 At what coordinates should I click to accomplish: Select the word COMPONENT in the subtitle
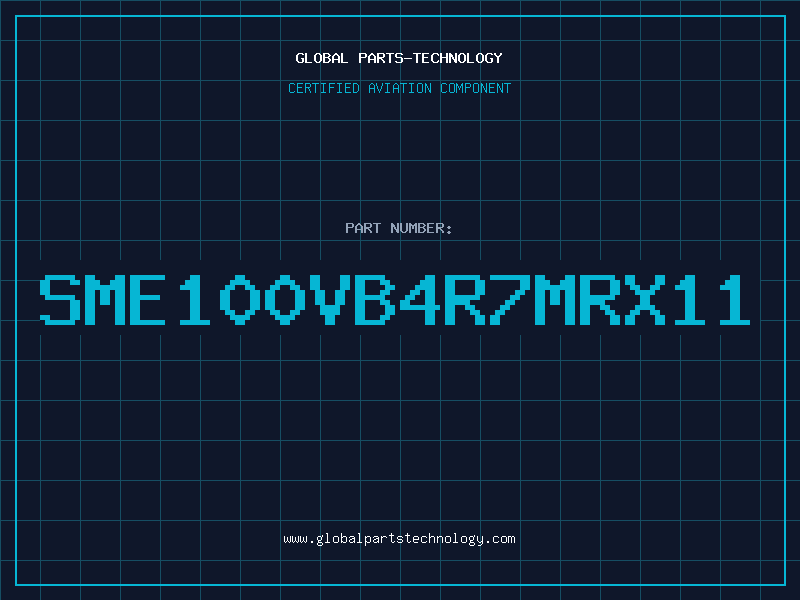point(476,88)
